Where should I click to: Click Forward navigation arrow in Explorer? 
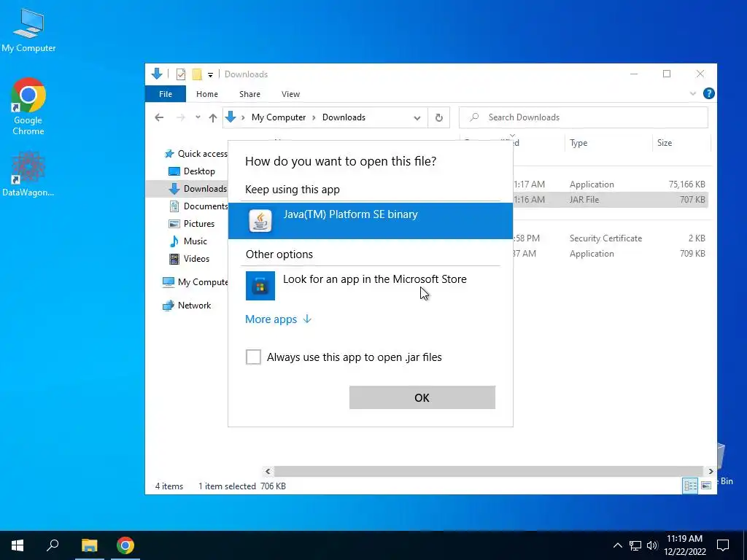coord(181,117)
